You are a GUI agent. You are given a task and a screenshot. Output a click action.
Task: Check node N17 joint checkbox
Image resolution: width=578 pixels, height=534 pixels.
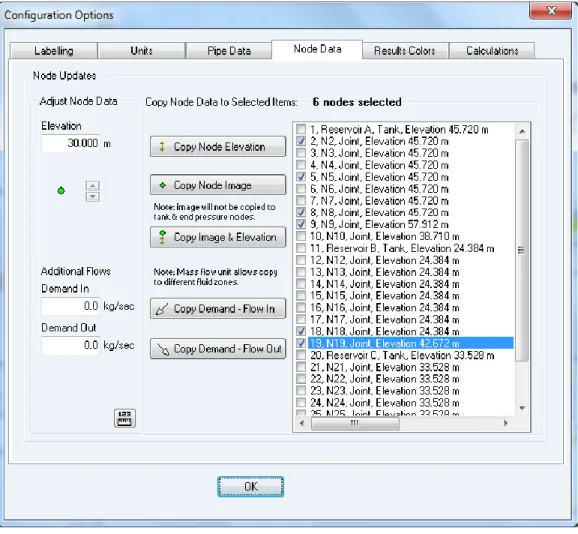(x=301, y=319)
